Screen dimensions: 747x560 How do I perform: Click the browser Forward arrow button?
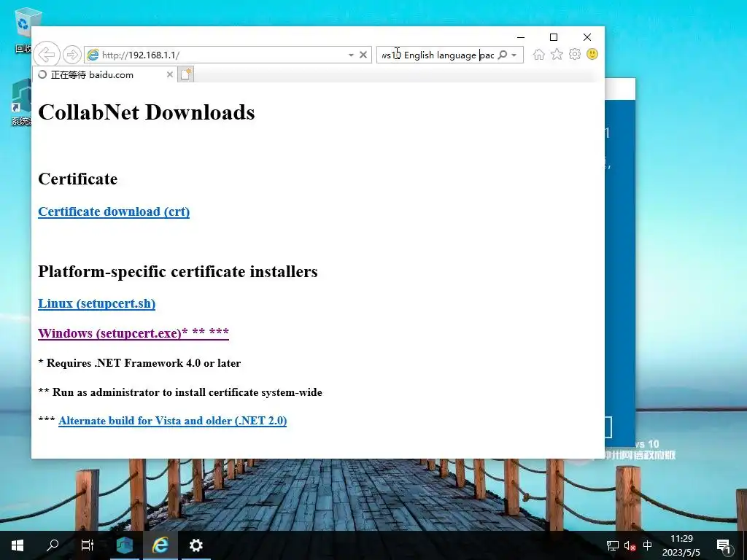coord(72,55)
